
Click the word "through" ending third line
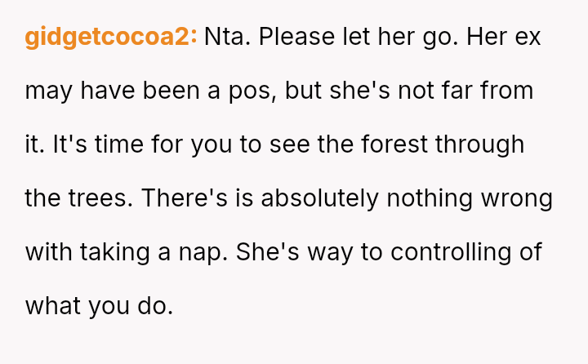coord(479,145)
